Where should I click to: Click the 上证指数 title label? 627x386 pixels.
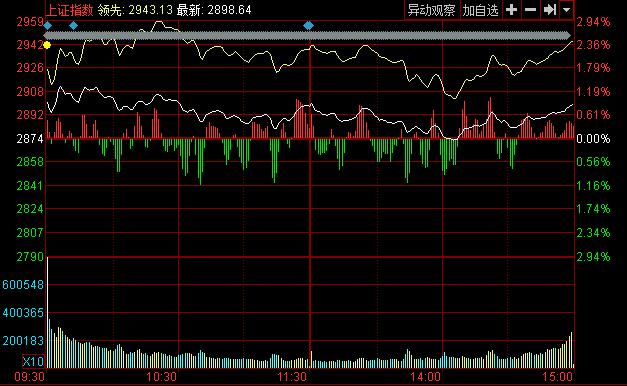70,10
